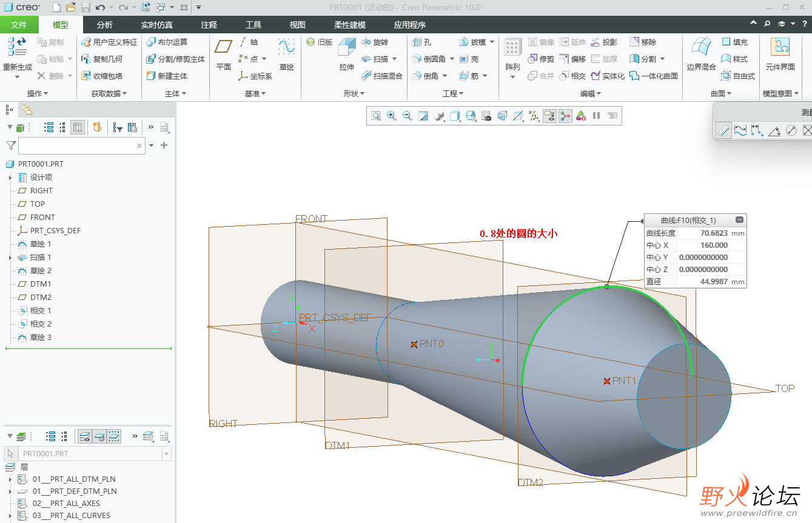Image resolution: width=812 pixels, height=523 pixels.
Task: Switch to 实时仿真 (Live Simulation) tab
Action: (x=156, y=25)
